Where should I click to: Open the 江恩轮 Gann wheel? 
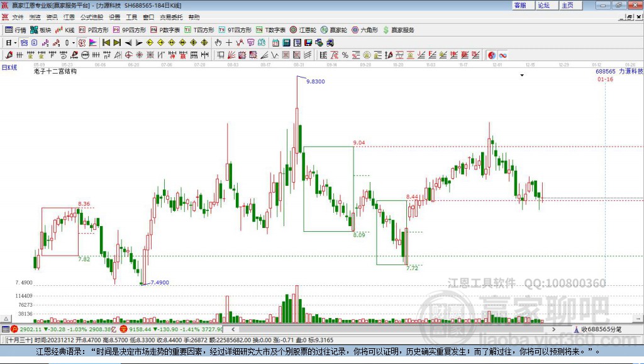tap(303, 30)
